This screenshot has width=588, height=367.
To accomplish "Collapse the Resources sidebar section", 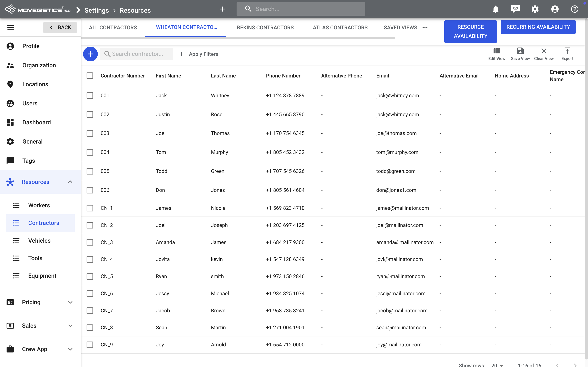I will 70,182.
